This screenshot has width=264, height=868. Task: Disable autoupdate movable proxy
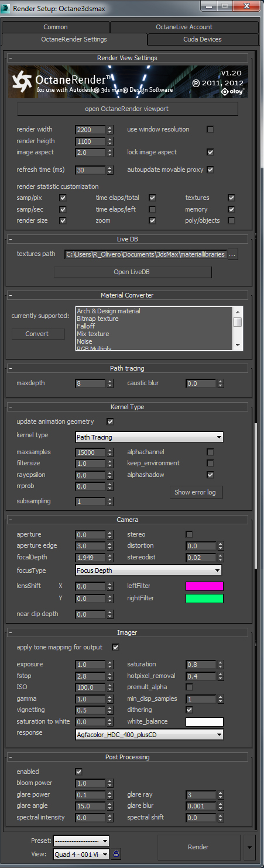(210, 170)
